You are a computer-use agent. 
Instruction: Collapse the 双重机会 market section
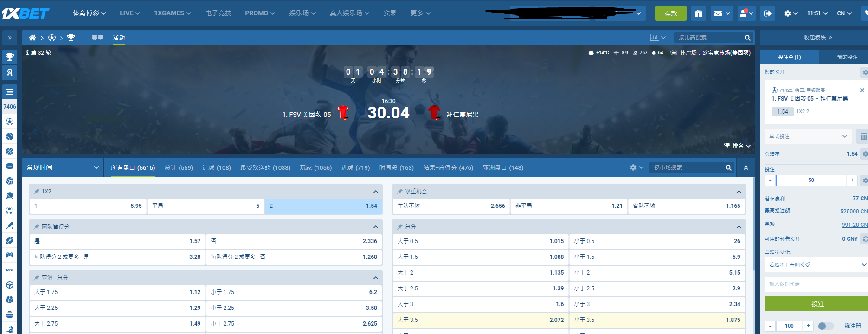click(739, 192)
